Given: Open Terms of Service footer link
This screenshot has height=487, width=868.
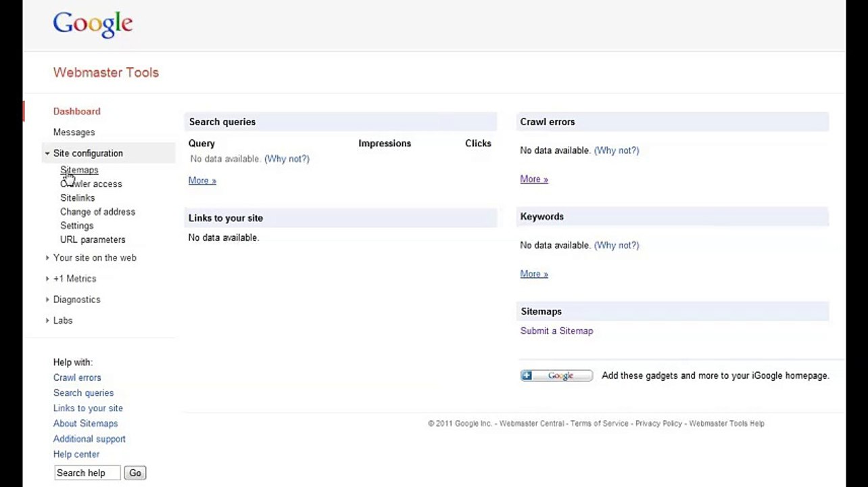Looking at the screenshot, I should pyautogui.click(x=599, y=423).
